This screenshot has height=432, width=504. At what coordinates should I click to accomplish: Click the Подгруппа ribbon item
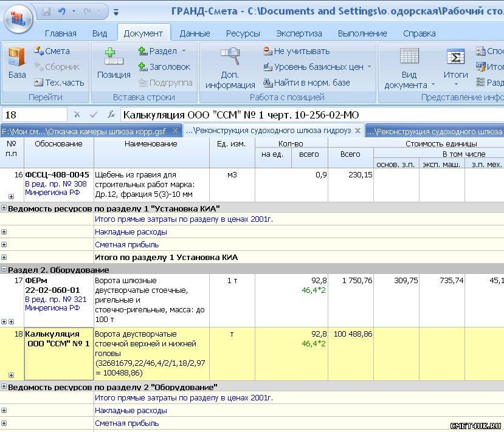point(165,83)
